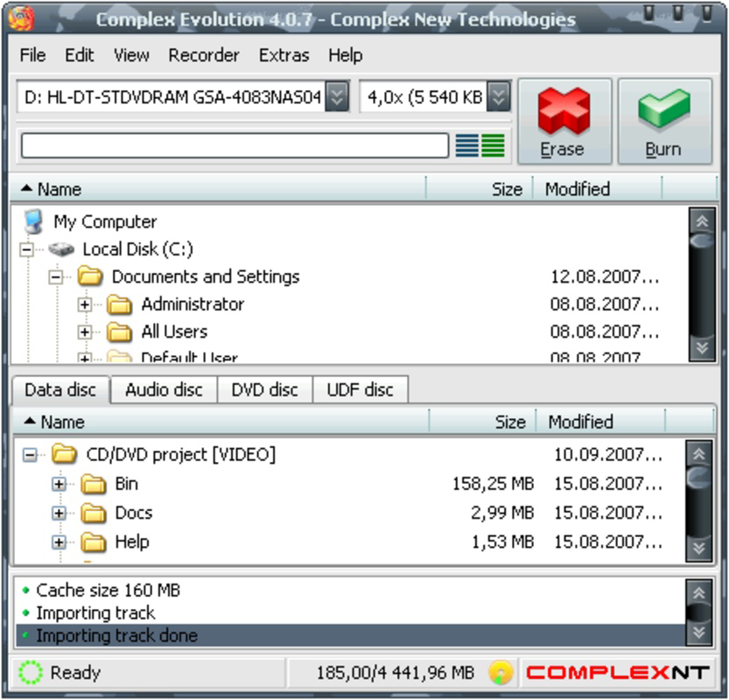Click the COMPLEXNT logo link
The image size is (729, 700).
coord(618,673)
